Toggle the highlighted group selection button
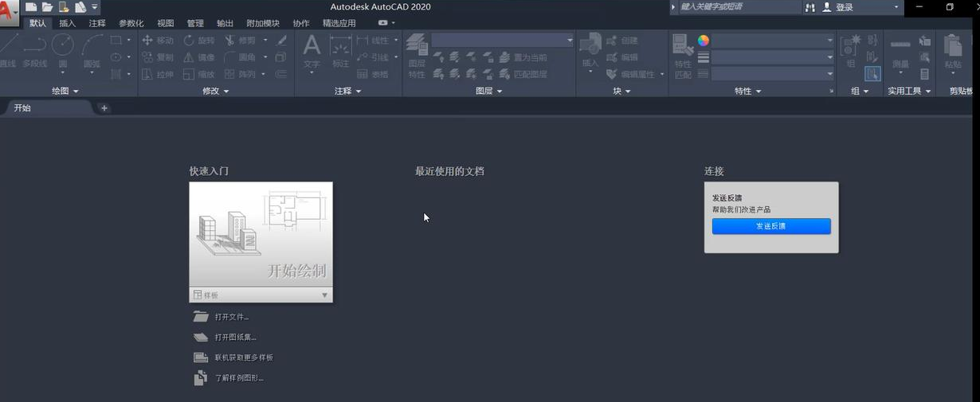 pyautogui.click(x=872, y=74)
